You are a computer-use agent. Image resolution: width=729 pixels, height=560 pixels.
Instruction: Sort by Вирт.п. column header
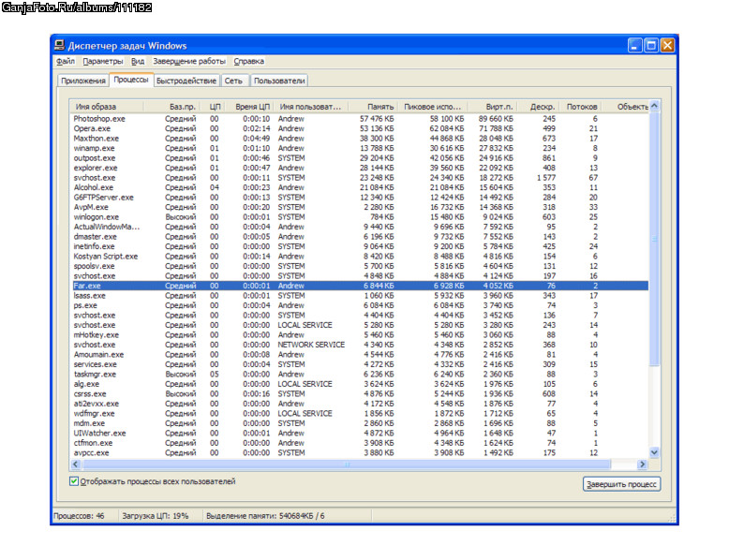pos(492,107)
